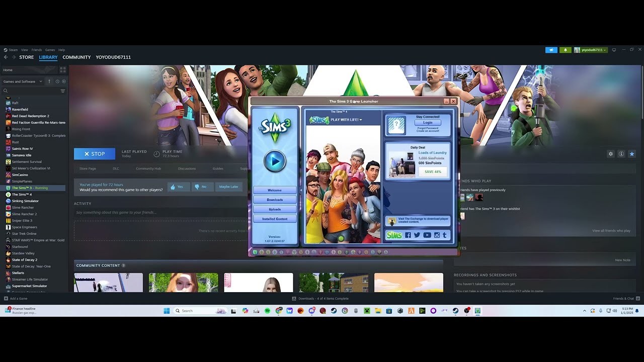Open the Help menu in Steam

61,50
